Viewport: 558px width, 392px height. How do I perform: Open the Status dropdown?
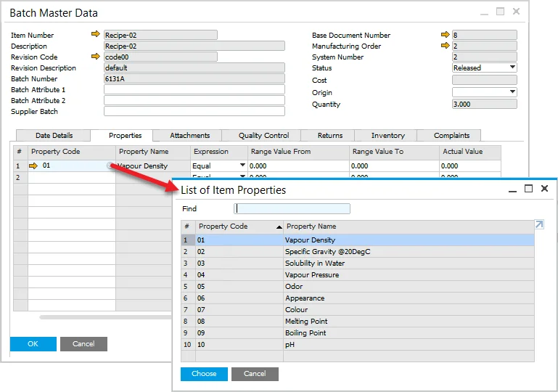(512, 68)
